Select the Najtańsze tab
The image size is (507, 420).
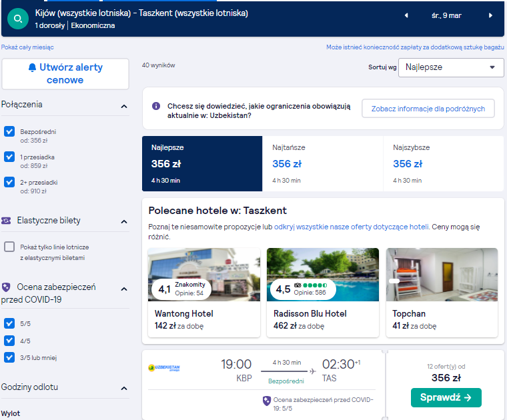(322, 163)
